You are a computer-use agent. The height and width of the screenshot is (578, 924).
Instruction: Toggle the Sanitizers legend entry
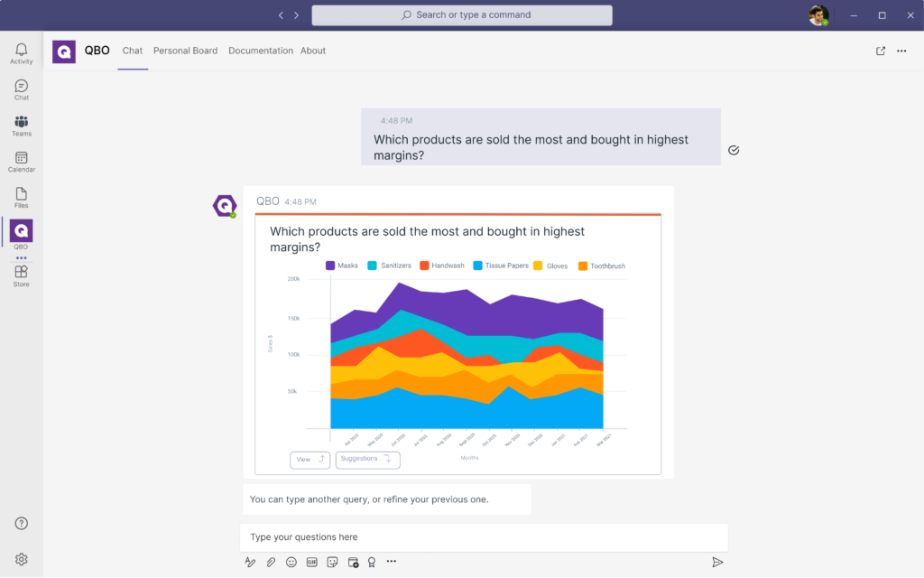pos(389,266)
